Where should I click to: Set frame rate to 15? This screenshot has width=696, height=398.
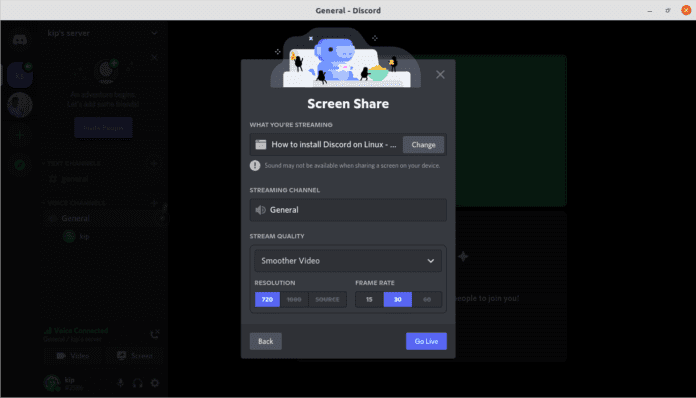point(369,299)
